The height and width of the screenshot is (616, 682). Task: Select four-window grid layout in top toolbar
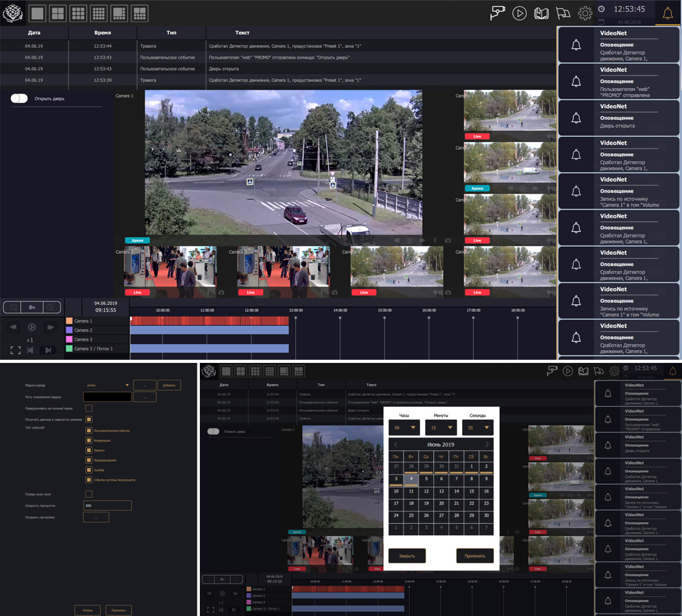tap(58, 14)
